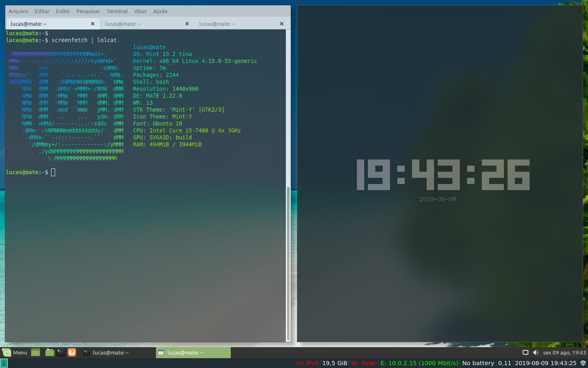Click the shield tray icon in i3bar
Screen dimensions: 588x368
coord(583,363)
